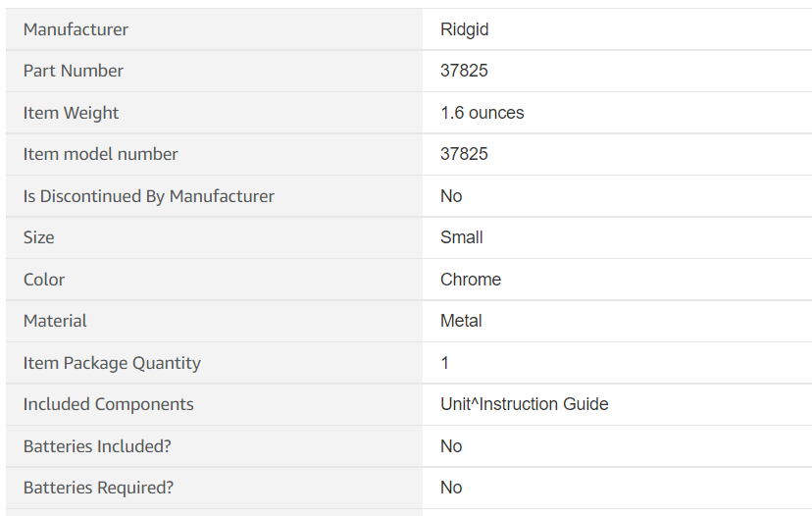
Task: Click the Material label
Action: pyautogui.click(x=55, y=321)
